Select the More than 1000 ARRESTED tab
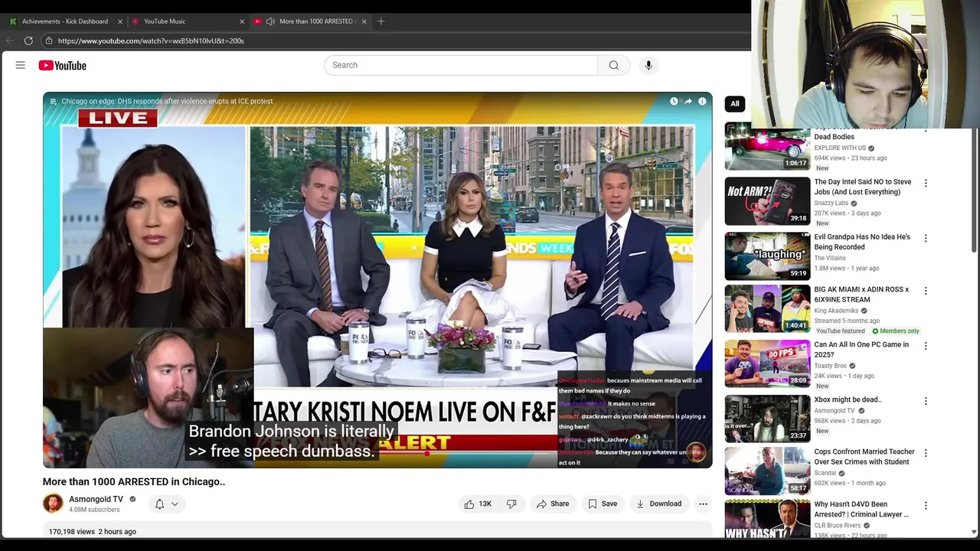The image size is (980, 551). [315, 21]
